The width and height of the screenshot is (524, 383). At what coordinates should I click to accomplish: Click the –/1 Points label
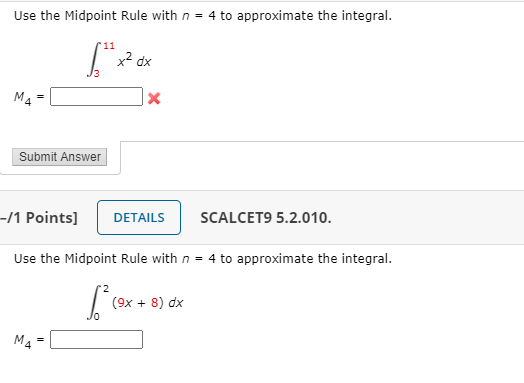(39, 218)
